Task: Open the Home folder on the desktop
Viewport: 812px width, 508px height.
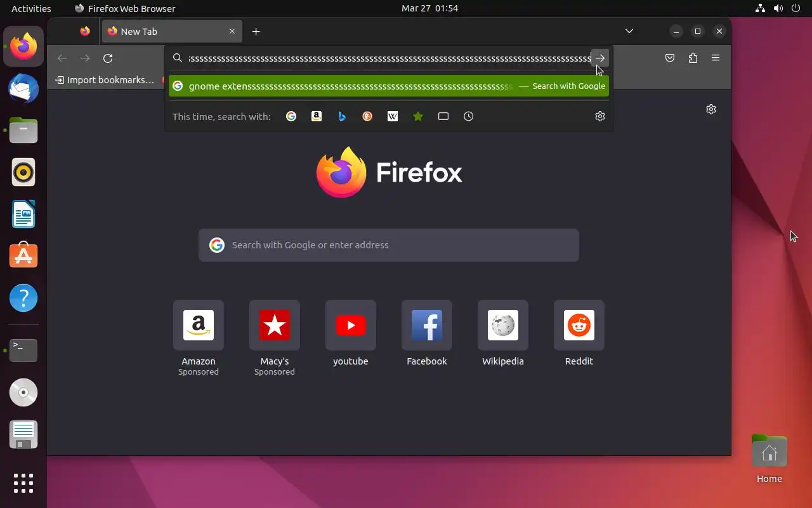Action: (769, 458)
